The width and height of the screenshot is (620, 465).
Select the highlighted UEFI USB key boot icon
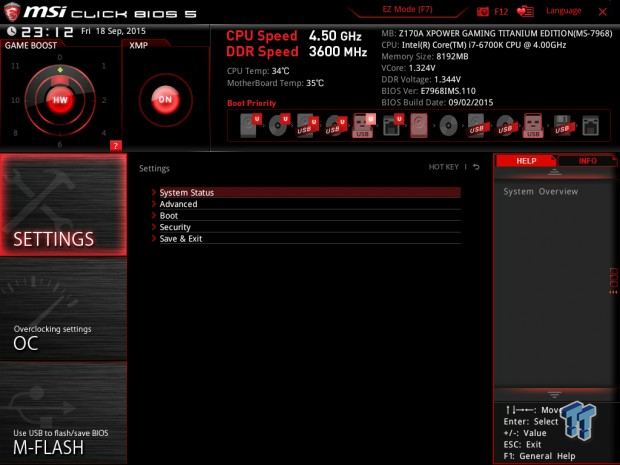click(363, 126)
